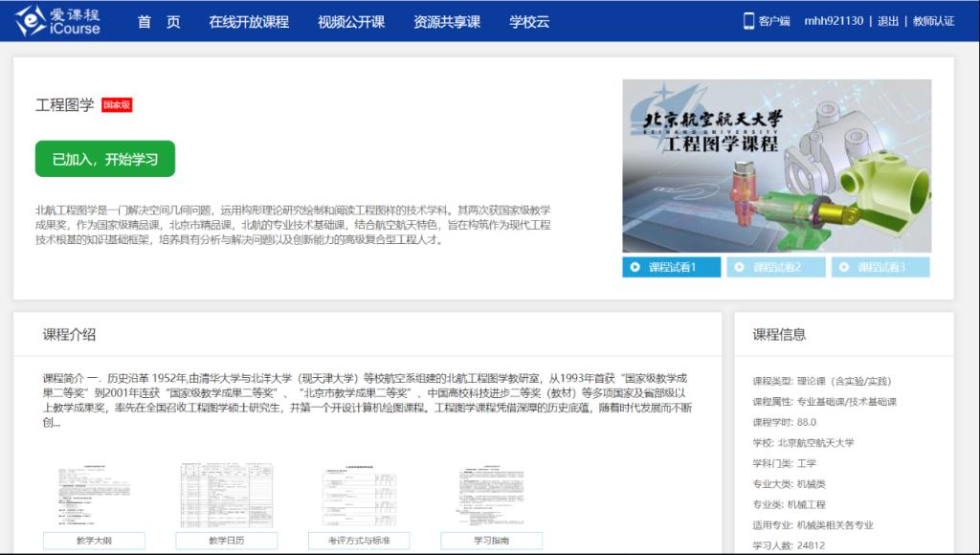The width and height of the screenshot is (980, 555).
Task: Click play icon on 课程试看3
Action: pyautogui.click(x=844, y=268)
